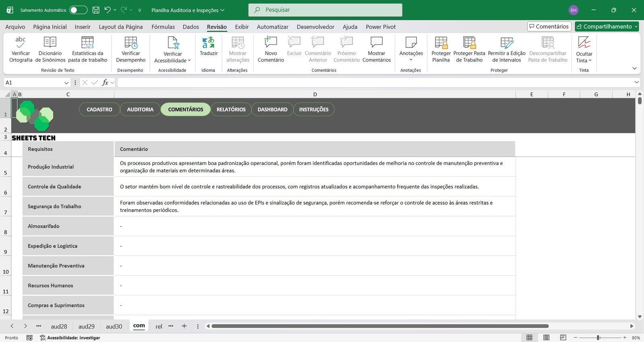Select the rel sheet tab
The image size is (644, 342).
[159, 326]
